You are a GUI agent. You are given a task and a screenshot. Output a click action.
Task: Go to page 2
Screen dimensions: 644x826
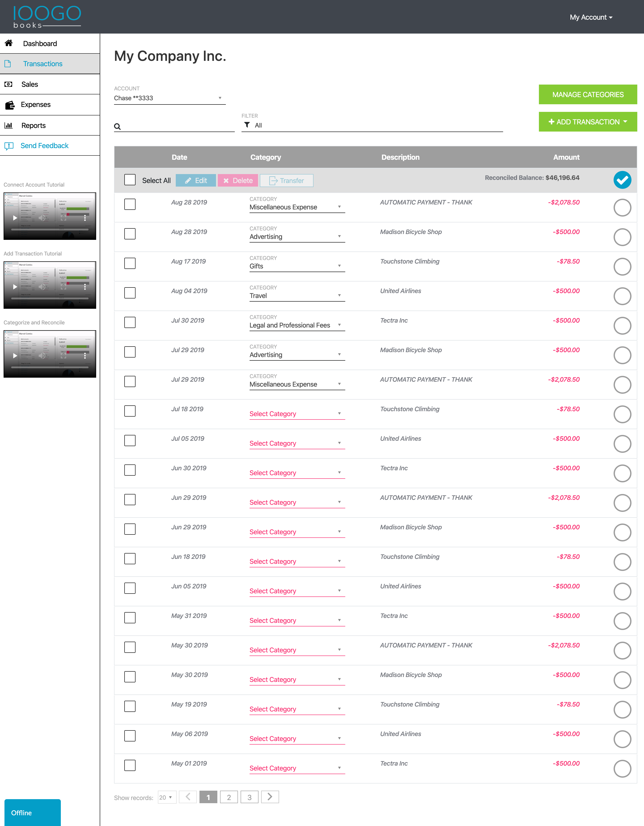coord(229,797)
